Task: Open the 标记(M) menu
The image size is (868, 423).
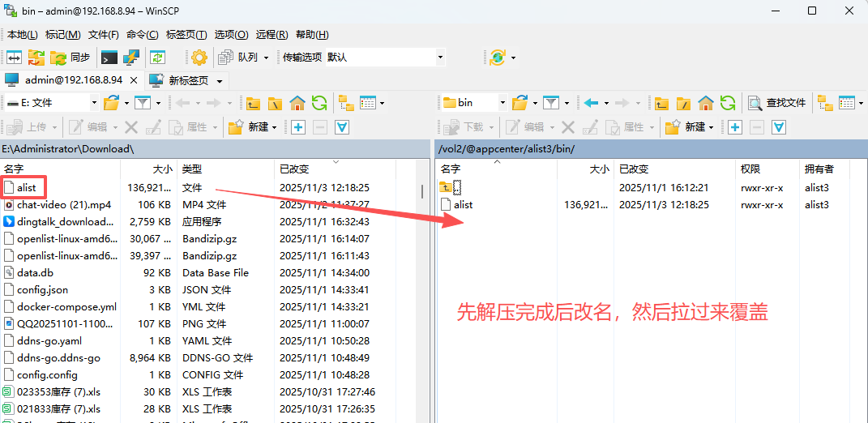Action: [62, 34]
